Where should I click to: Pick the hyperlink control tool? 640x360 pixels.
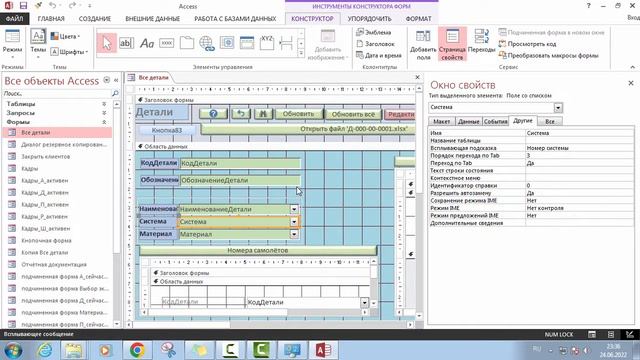pos(207,43)
